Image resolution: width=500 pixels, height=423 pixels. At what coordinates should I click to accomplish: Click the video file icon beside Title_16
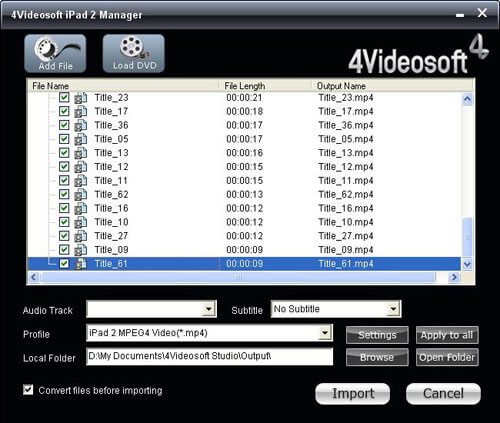[80, 208]
